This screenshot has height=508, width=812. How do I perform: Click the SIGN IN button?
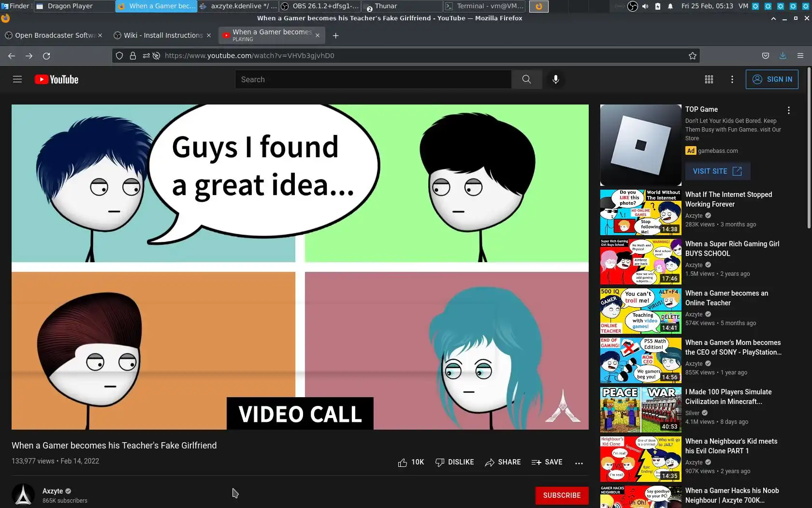click(772, 79)
